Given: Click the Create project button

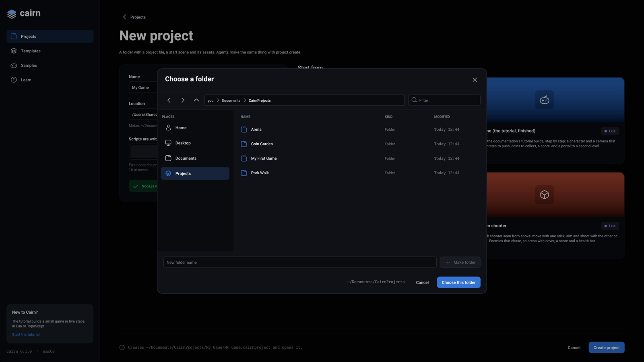Looking at the screenshot, I should tap(606, 348).
